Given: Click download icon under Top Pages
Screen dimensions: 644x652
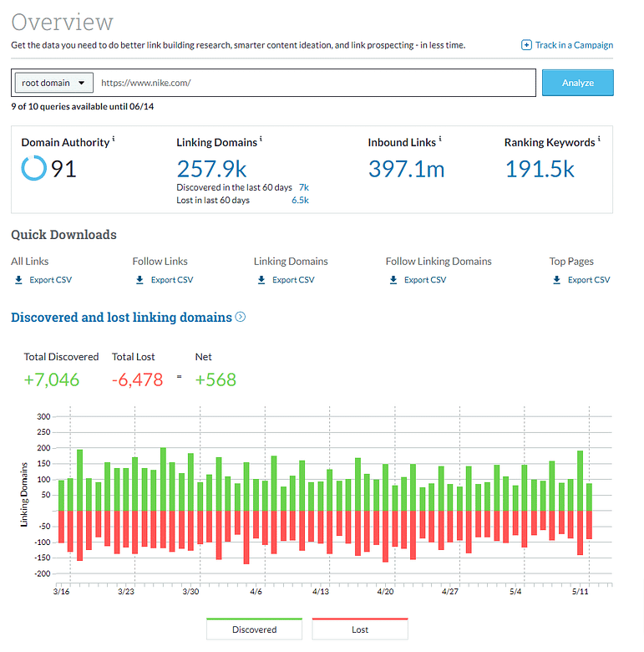Looking at the screenshot, I should (554, 280).
